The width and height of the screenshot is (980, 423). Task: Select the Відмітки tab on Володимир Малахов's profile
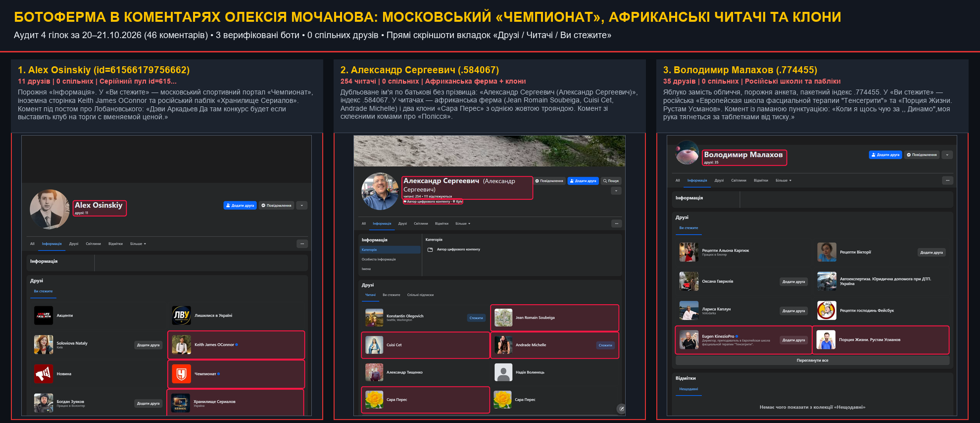pos(761,181)
